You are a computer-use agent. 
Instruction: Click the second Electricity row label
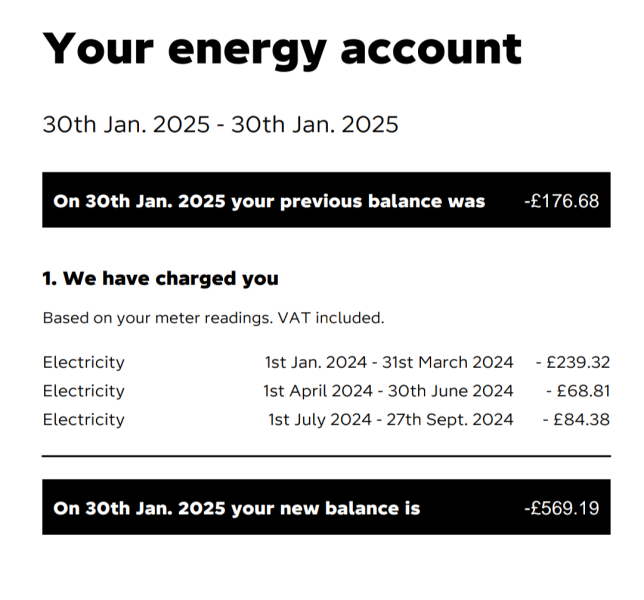pos(84,391)
